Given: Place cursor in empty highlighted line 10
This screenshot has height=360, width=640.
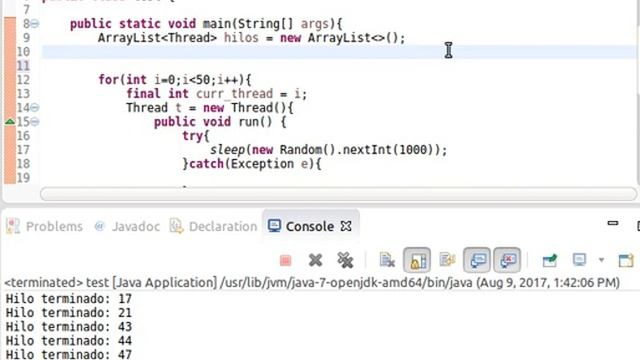Looking at the screenshot, I should point(339,52).
